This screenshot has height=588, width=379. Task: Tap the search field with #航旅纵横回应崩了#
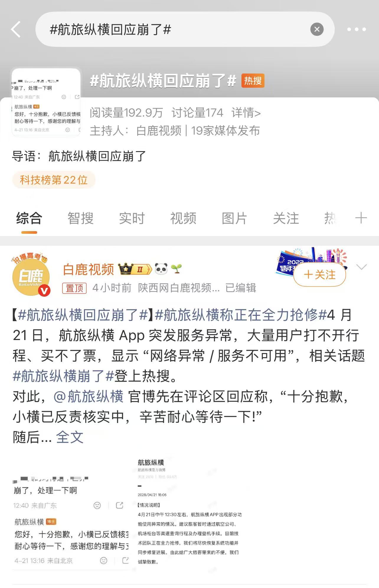[x=185, y=29]
